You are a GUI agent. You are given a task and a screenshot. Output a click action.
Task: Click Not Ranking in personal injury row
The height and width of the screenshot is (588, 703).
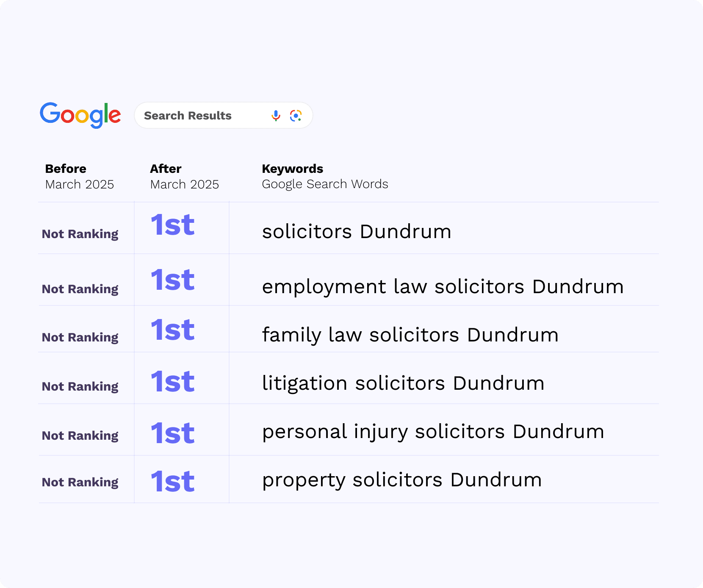[x=80, y=435]
